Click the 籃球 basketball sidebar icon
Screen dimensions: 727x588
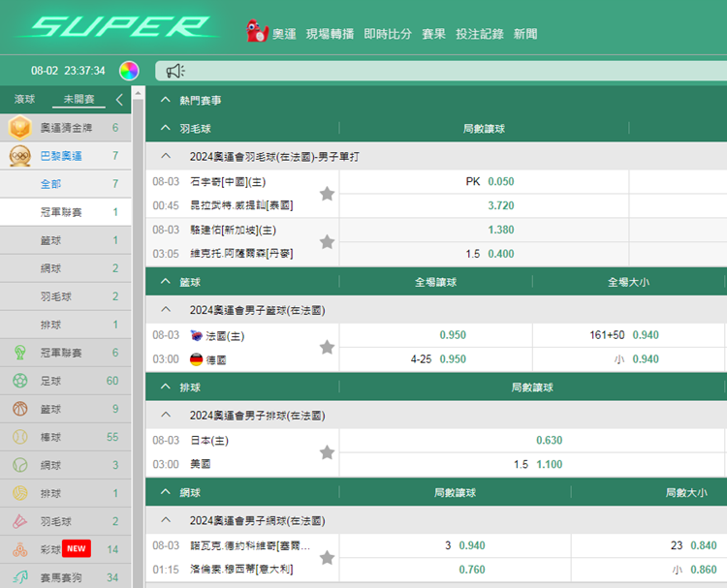[x=20, y=409]
